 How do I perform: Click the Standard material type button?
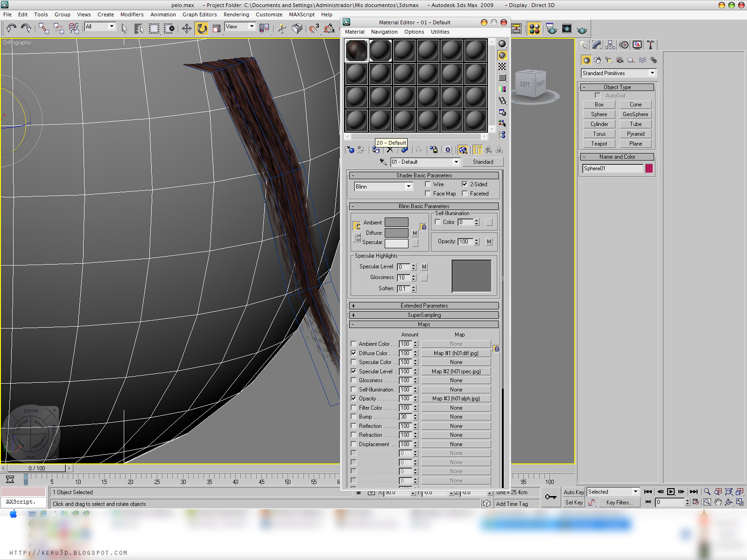pyautogui.click(x=483, y=162)
